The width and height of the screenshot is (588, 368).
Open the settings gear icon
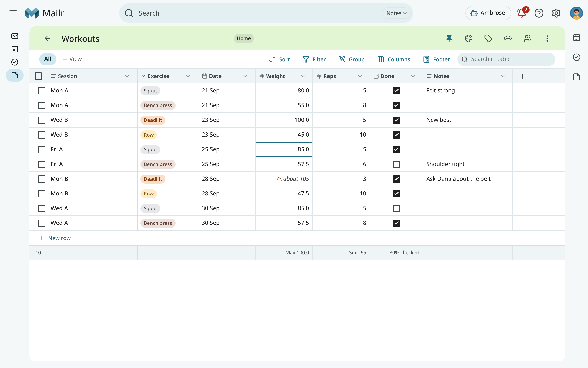coord(556,13)
